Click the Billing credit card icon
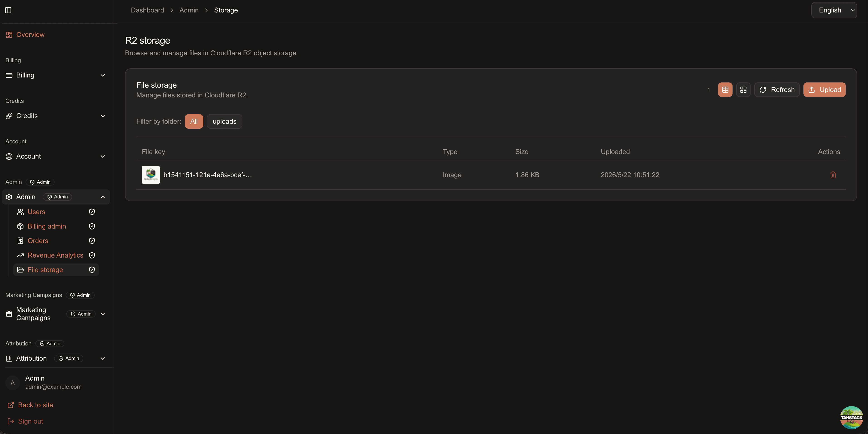The image size is (868, 434). 9,75
